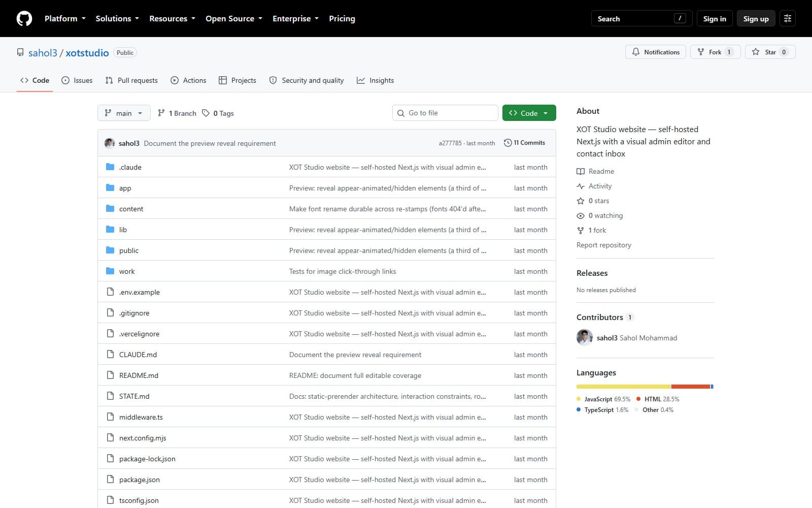Image resolution: width=812 pixels, height=508 pixels.
Task: Click the HTML segment of language bar
Action: (690, 387)
